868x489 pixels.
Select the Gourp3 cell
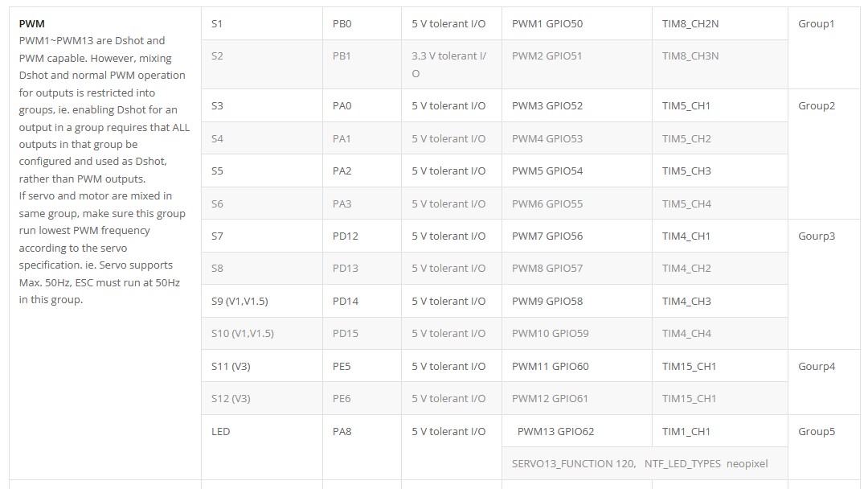click(x=824, y=284)
